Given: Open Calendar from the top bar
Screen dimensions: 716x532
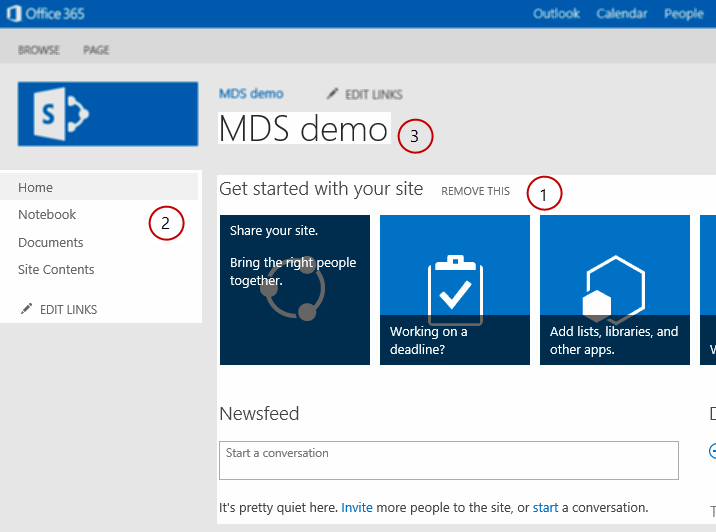Looking at the screenshot, I should pyautogui.click(x=621, y=14).
